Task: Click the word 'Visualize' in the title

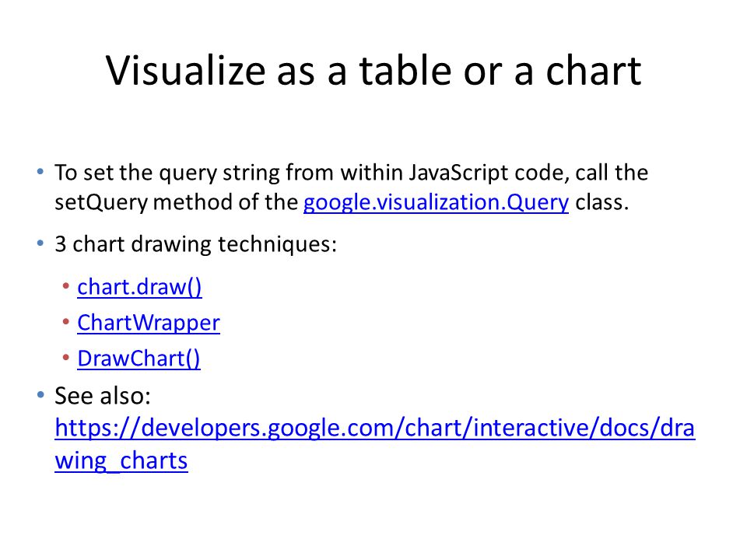Action: pos(186,71)
